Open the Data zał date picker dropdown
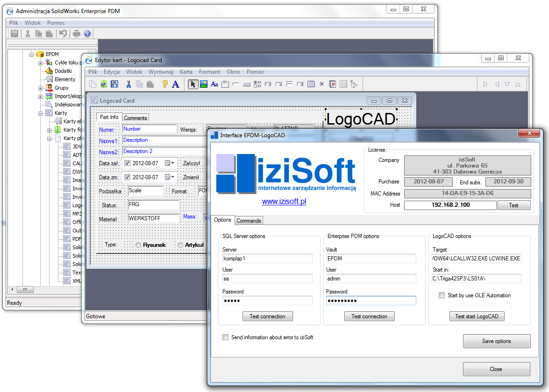This screenshot has height=392, width=549. 170,163
